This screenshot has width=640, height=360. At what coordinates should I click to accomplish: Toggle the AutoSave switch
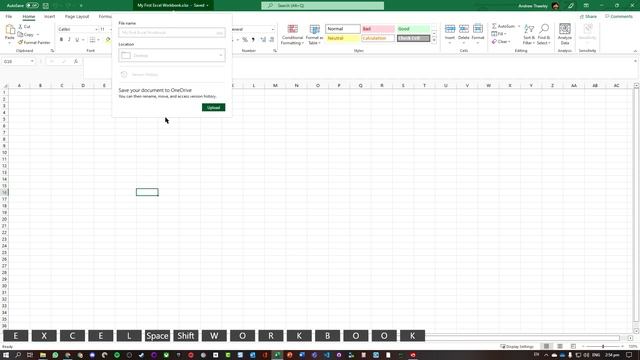(32, 6)
